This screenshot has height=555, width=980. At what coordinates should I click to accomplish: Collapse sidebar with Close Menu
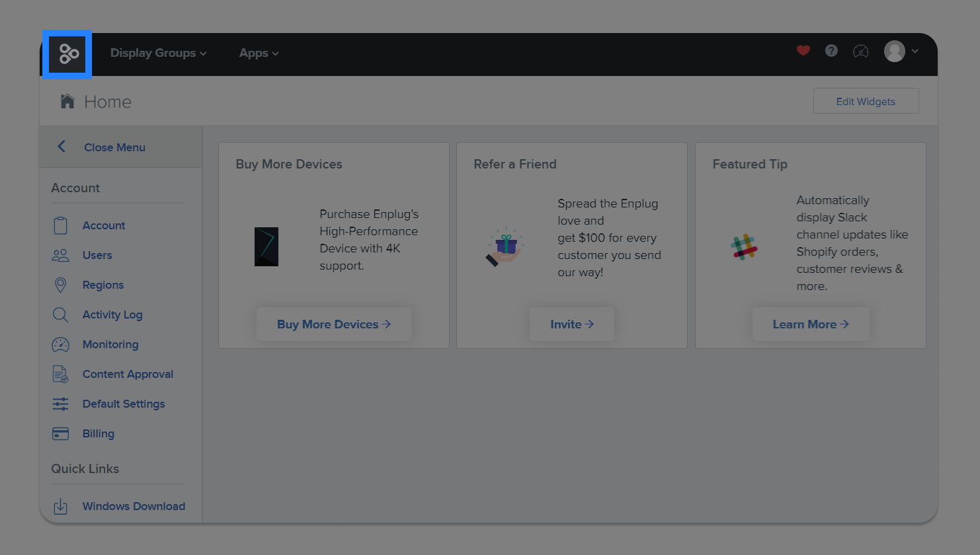(x=114, y=147)
